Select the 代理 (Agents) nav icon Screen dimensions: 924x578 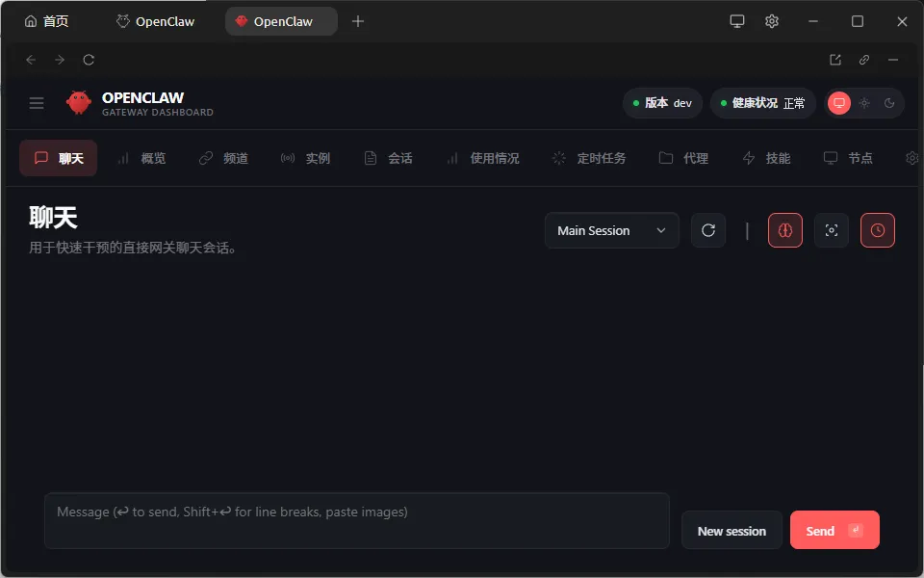point(683,158)
